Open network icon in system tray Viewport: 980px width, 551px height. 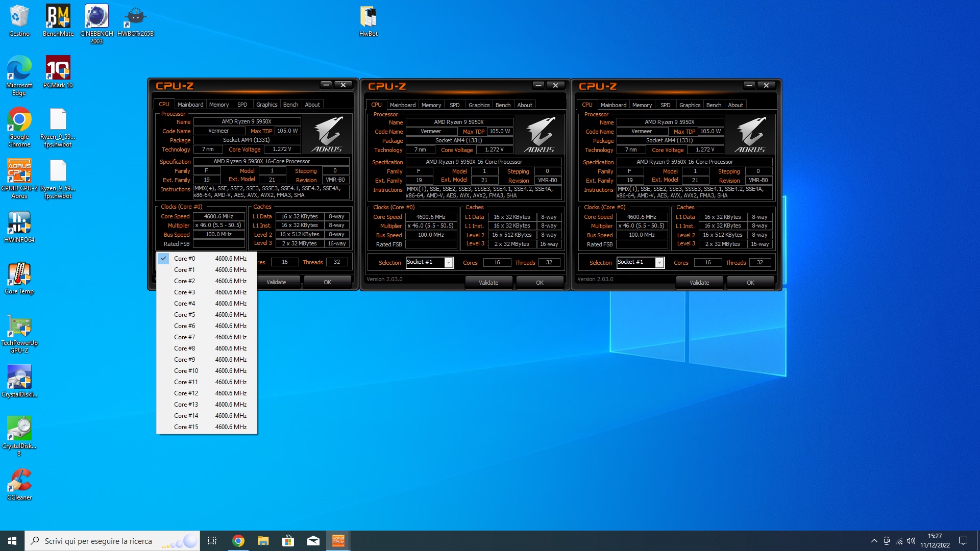[899, 541]
